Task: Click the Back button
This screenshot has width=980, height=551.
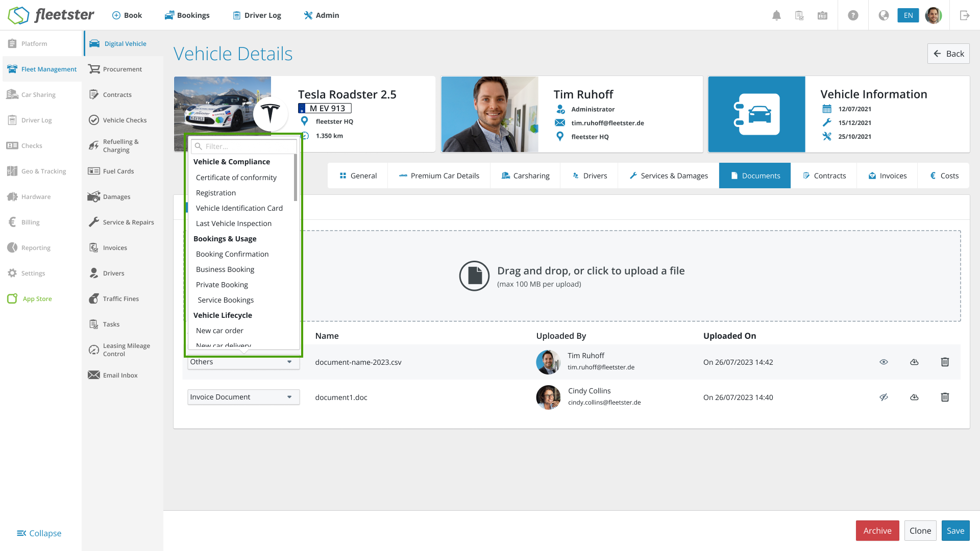Action: coord(948,54)
